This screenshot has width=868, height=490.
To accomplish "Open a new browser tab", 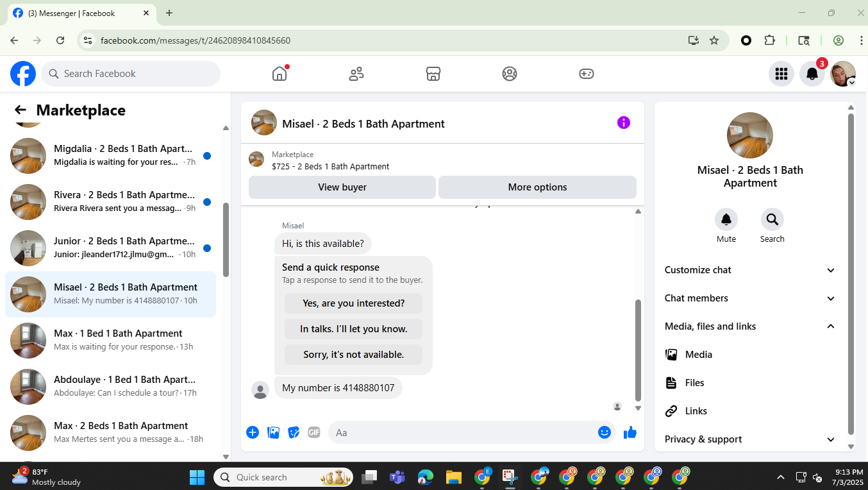I will (x=169, y=13).
